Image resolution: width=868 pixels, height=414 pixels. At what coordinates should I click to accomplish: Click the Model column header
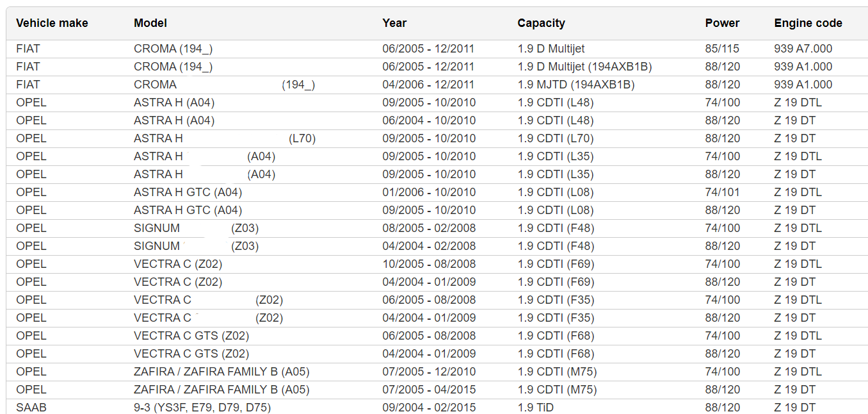click(x=150, y=23)
